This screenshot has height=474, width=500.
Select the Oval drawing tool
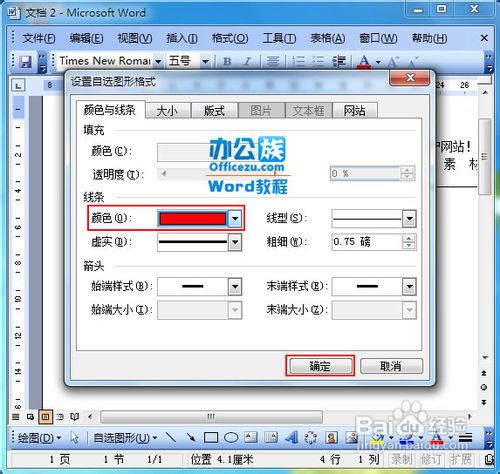[231, 437]
